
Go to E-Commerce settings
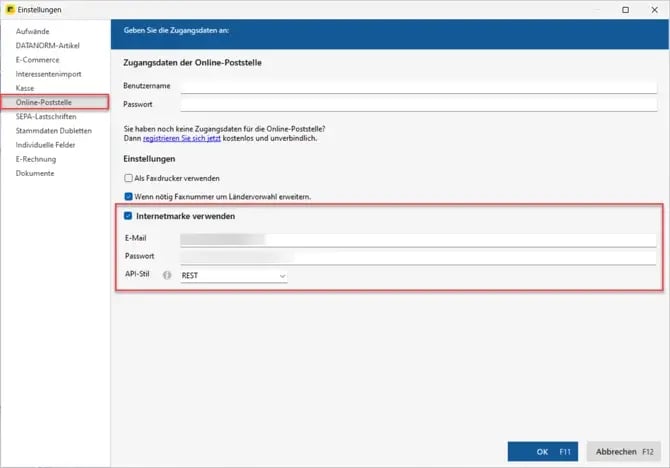39,59
